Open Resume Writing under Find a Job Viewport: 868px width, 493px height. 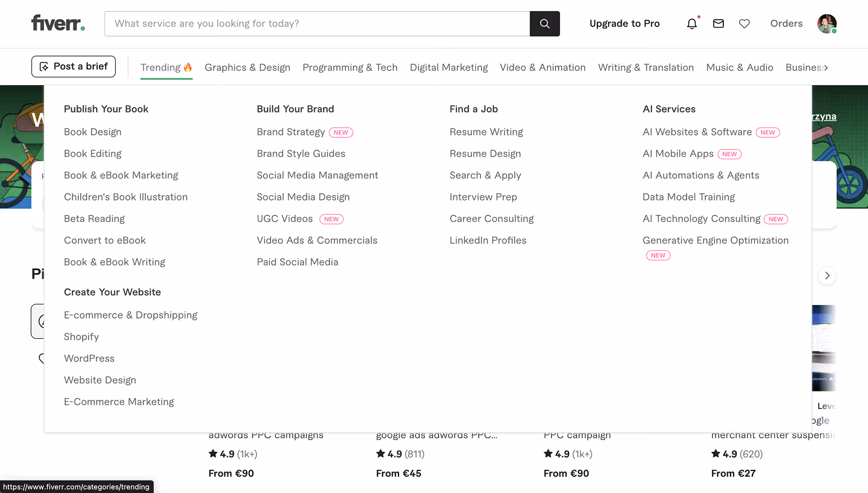pyautogui.click(x=487, y=132)
